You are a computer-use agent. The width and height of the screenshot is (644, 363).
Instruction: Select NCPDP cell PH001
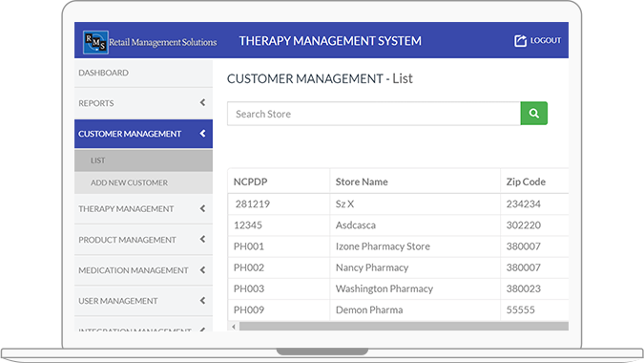pos(249,246)
